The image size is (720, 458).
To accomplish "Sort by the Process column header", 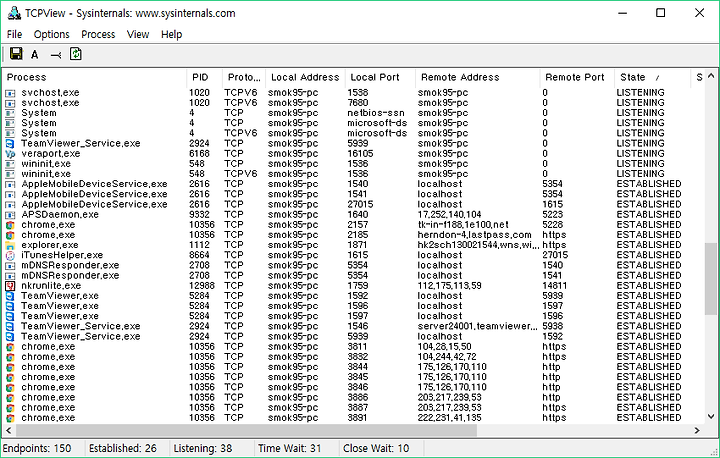I will (x=95, y=77).
